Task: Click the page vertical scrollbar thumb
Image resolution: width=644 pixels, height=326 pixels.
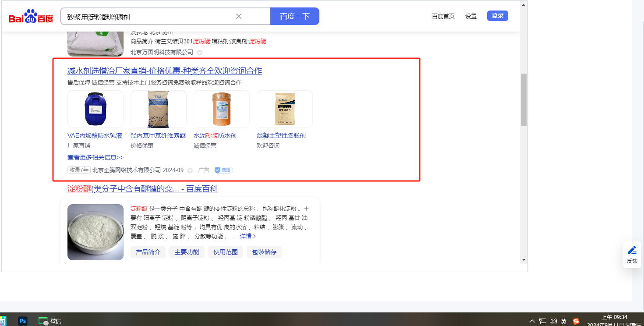Action: tap(524, 100)
